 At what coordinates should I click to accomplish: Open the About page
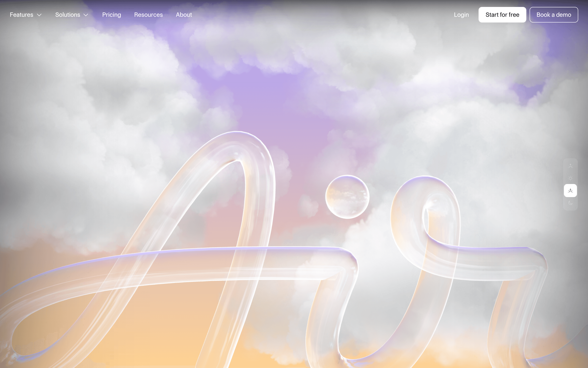(x=184, y=15)
